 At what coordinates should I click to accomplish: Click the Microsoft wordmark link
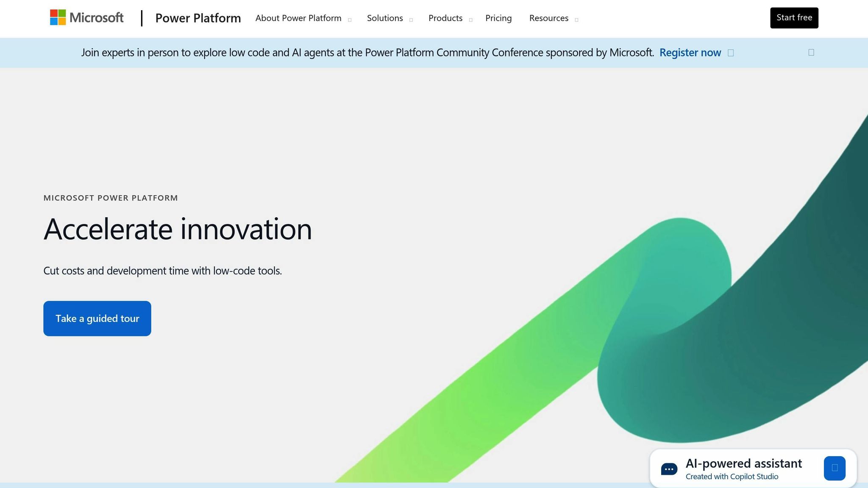click(x=96, y=18)
